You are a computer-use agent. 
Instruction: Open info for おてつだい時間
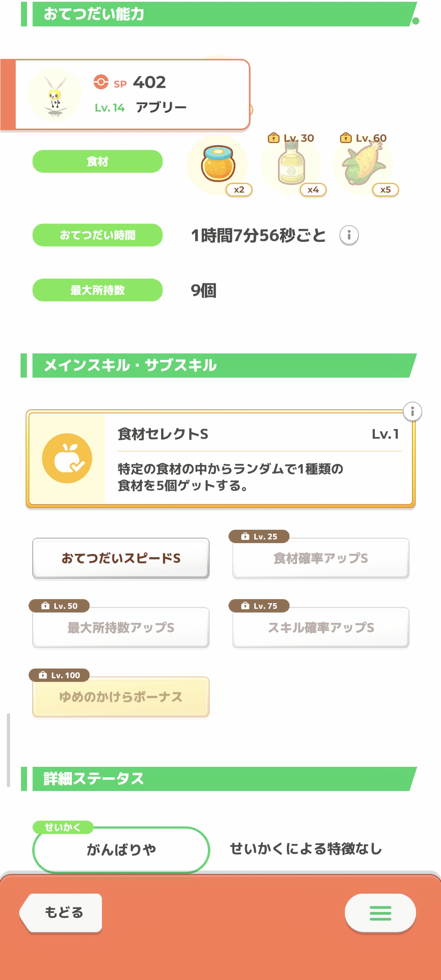pos(348,235)
